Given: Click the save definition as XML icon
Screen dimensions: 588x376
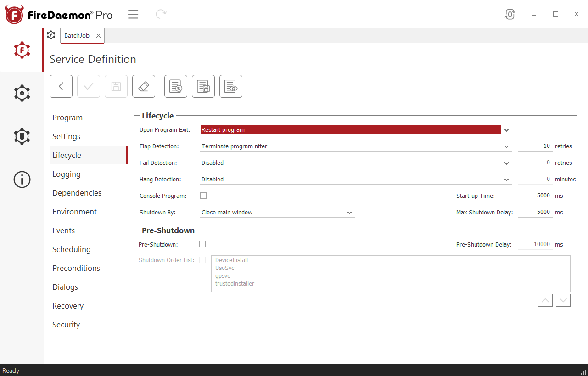Looking at the screenshot, I should point(203,86).
